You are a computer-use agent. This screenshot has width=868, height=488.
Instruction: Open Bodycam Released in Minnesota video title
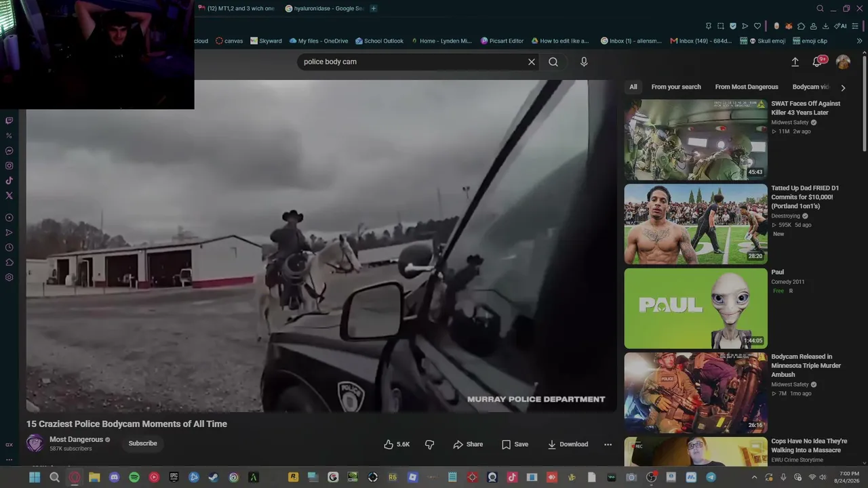pos(806,365)
